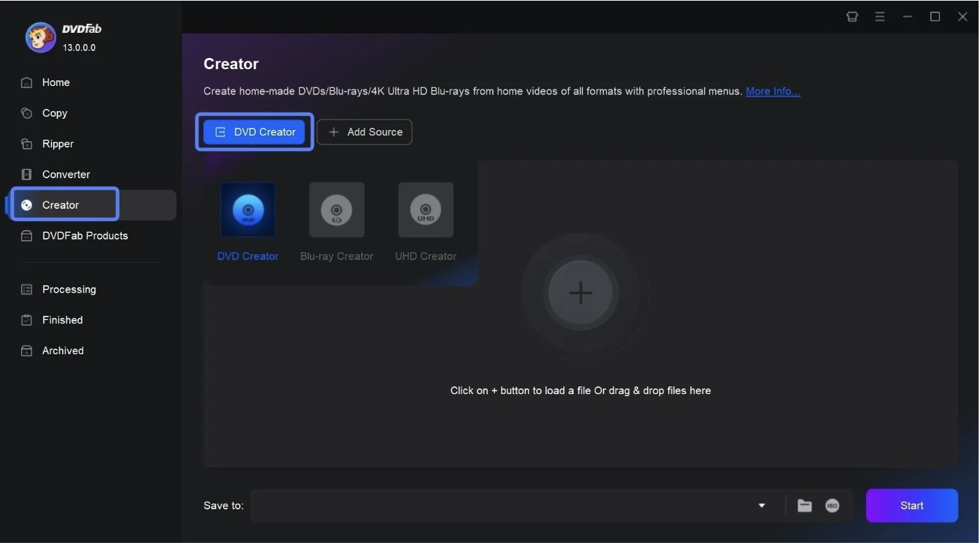View DVDFab Products in the sidebar
The image size is (980, 545).
85,236
